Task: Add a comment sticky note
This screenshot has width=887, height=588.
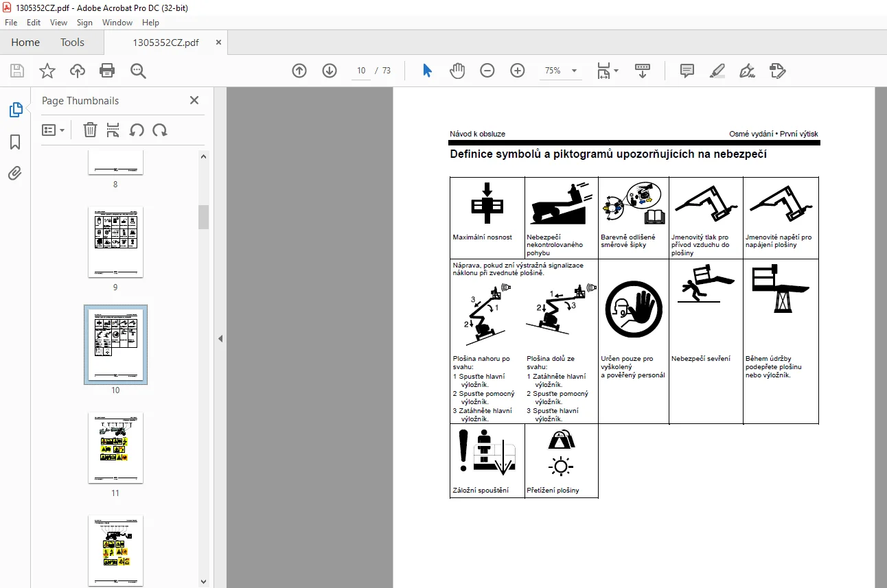Action: click(687, 71)
